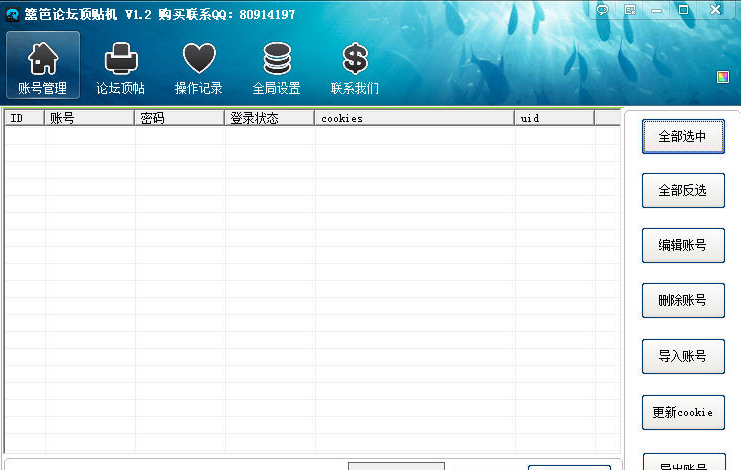741x470 pixels.
Task: Click the 全部选中 button
Action: (683, 137)
